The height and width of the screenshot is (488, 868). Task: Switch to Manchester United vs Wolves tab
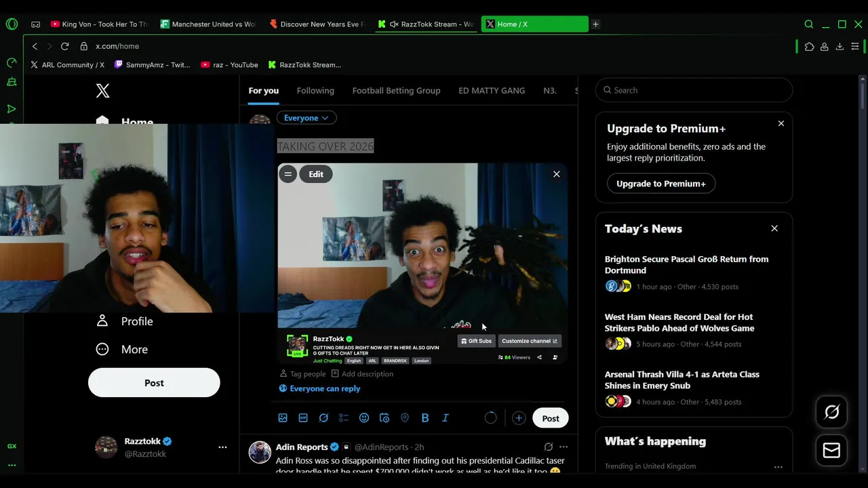[x=208, y=24]
